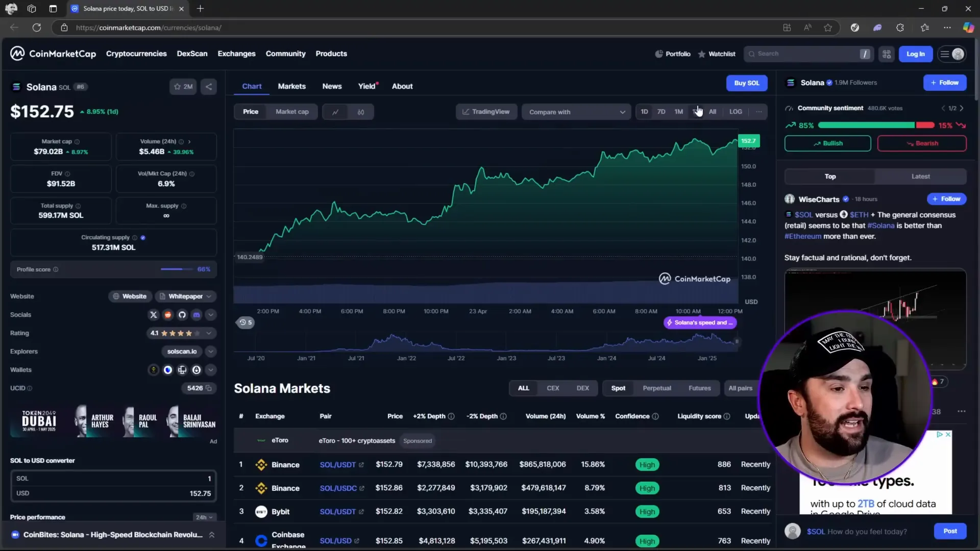Expand more Wallets chevron
Viewport: 980px width, 551px height.
[210, 370]
